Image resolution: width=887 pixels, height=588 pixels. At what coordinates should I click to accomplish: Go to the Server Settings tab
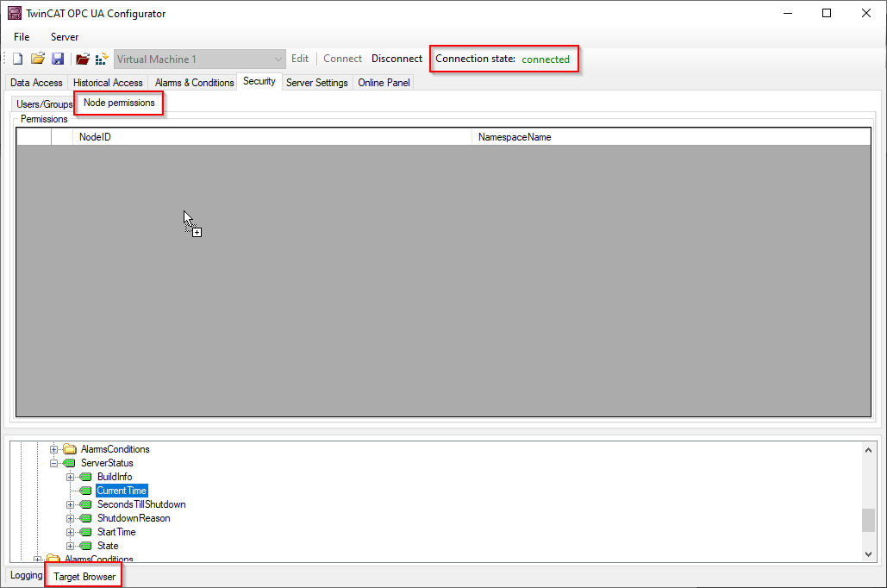tap(317, 83)
